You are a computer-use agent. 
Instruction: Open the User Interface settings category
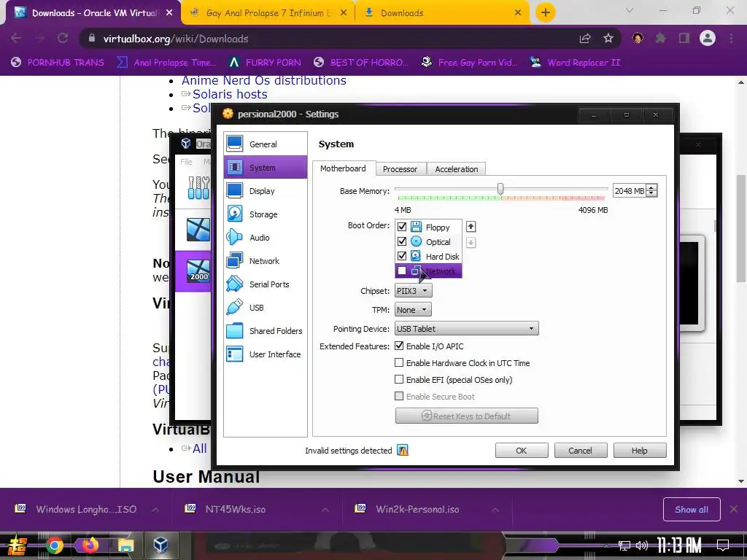tap(265, 354)
